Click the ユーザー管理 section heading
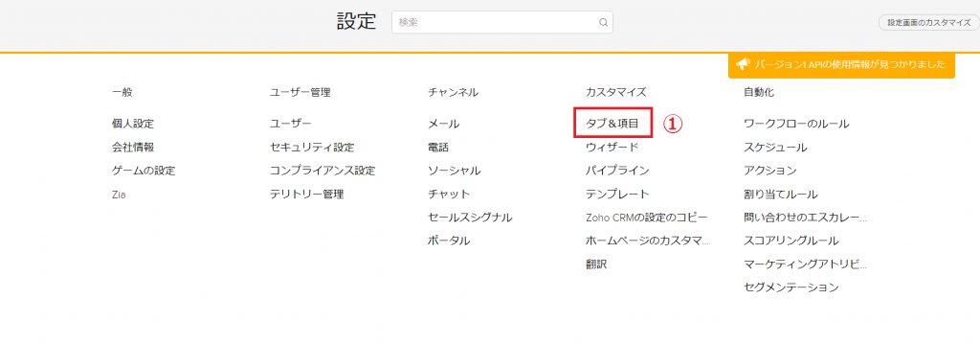The width and height of the screenshot is (980, 345). click(300, 92)
